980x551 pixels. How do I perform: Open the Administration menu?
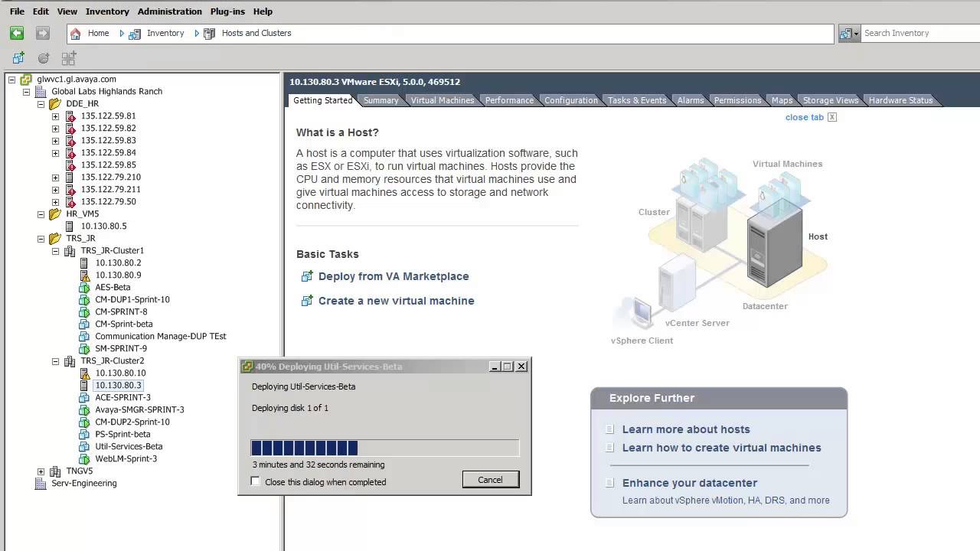170,11
